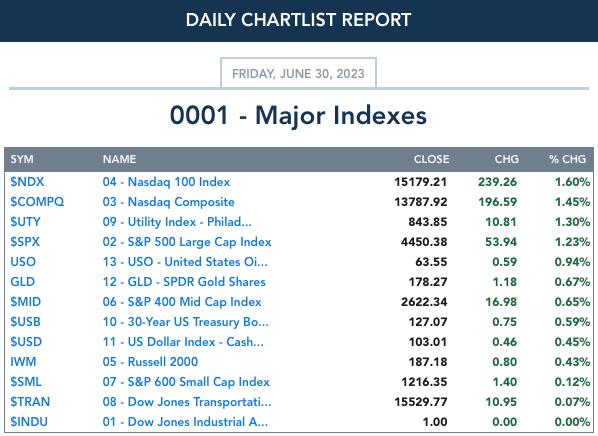Screen dimensions: 598x436
Task: Click the CLOSE column header
Action: (432, 159)
